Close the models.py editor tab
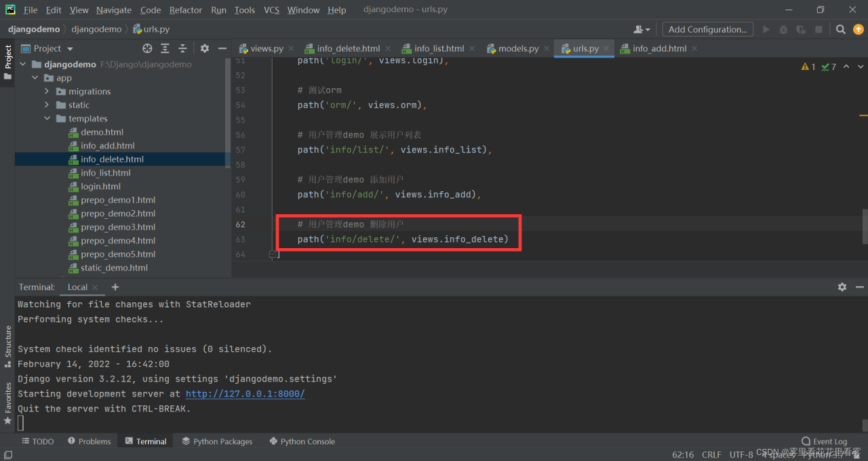 pos(547,48)
